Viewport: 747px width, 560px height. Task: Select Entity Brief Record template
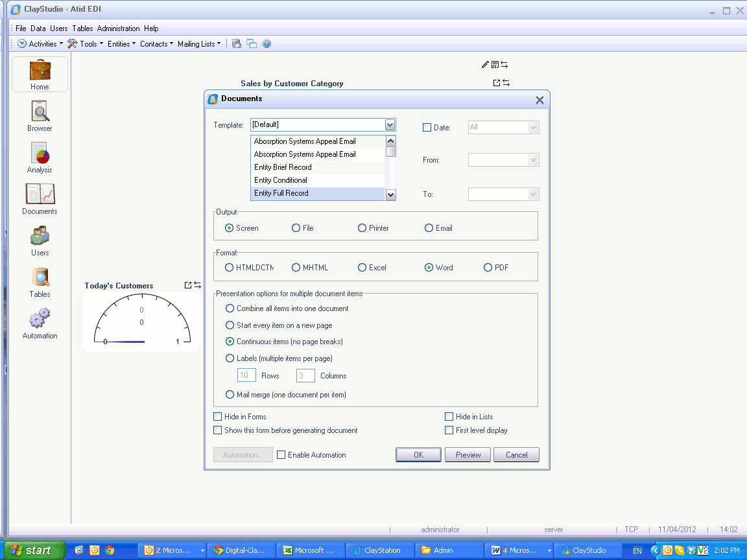tap(318, 167)
